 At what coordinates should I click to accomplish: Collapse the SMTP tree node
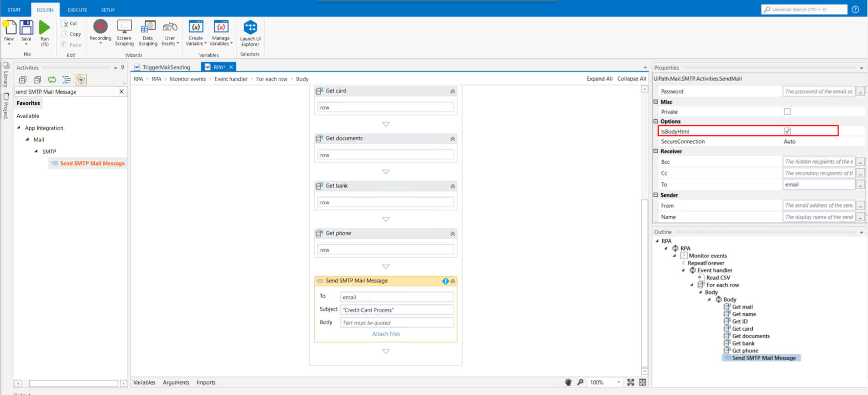click(x=36, y=151)
